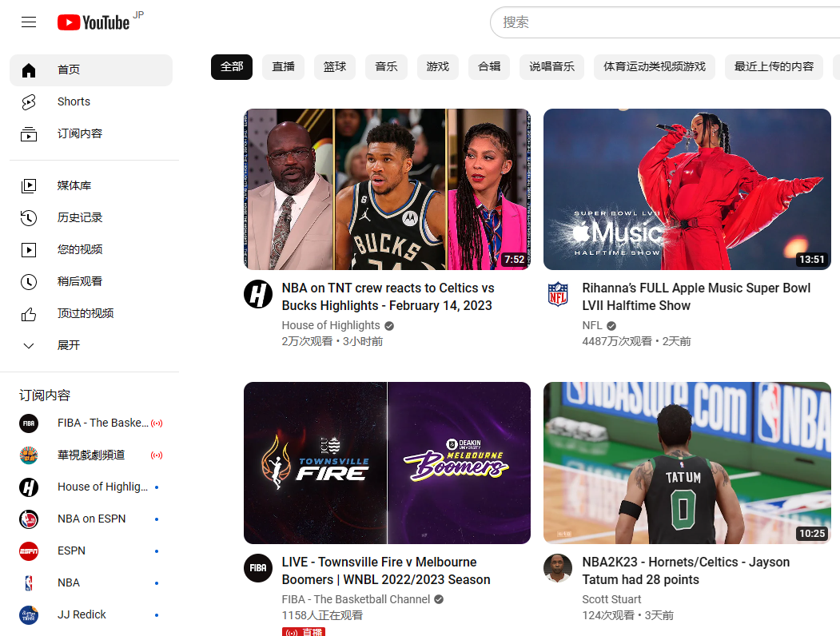The image size is (840, 636).
Task: Select the 游戏 filter chip
Action: (x=438, y=67)
